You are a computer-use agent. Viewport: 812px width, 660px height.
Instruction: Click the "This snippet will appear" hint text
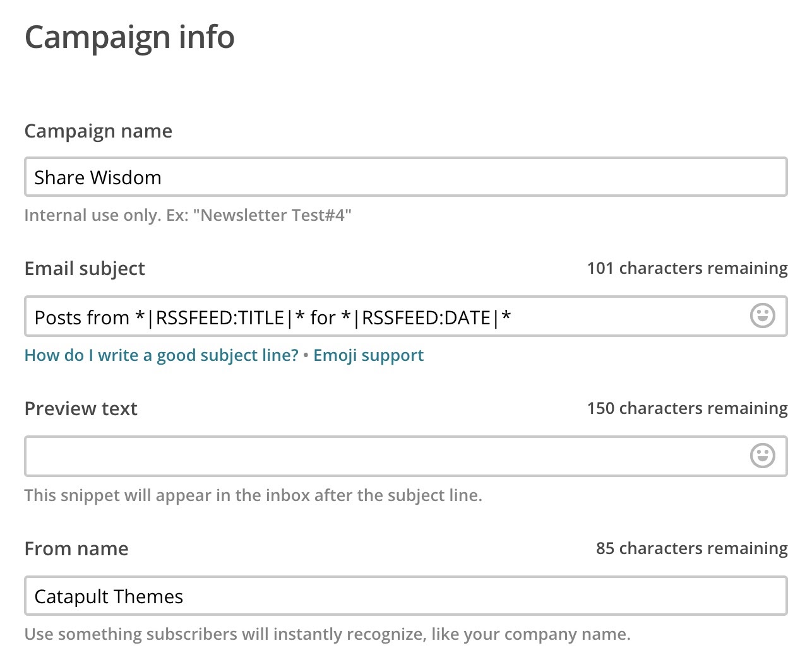point(253,495)
